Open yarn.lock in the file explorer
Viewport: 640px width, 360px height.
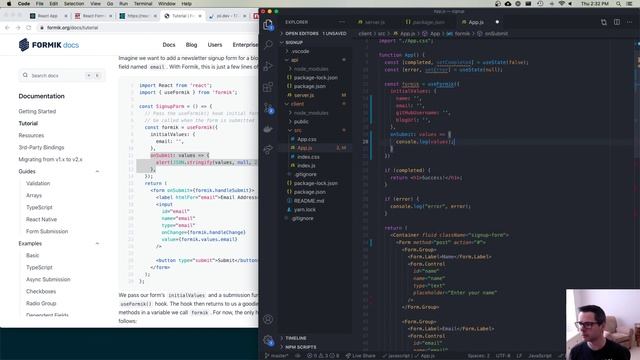point(305,209)
